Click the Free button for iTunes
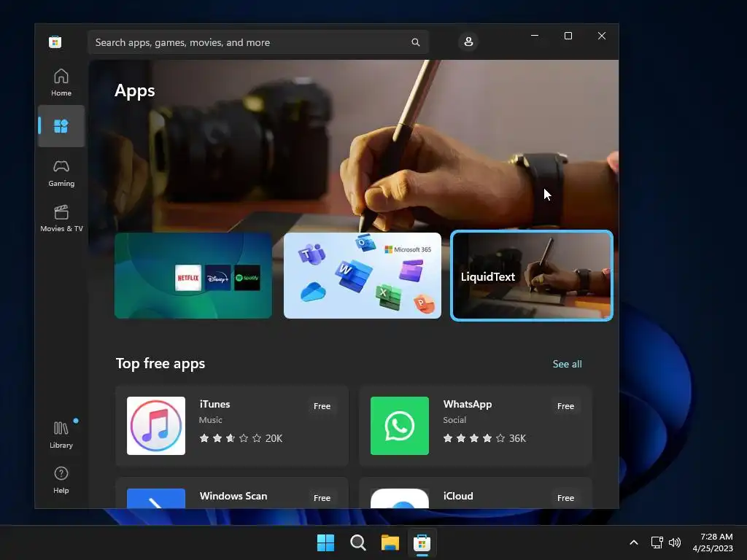Viewport: 747px width, 560px height. [x=322, y=406]
